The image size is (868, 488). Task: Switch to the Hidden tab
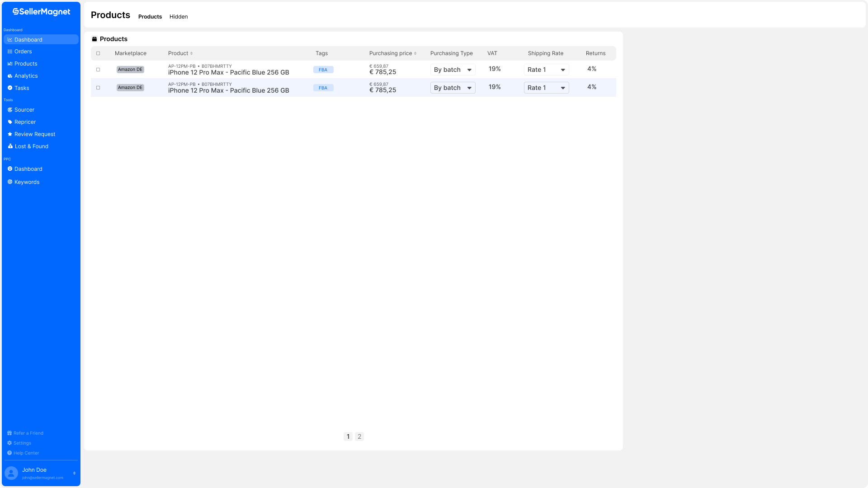[x=179, y=17]
